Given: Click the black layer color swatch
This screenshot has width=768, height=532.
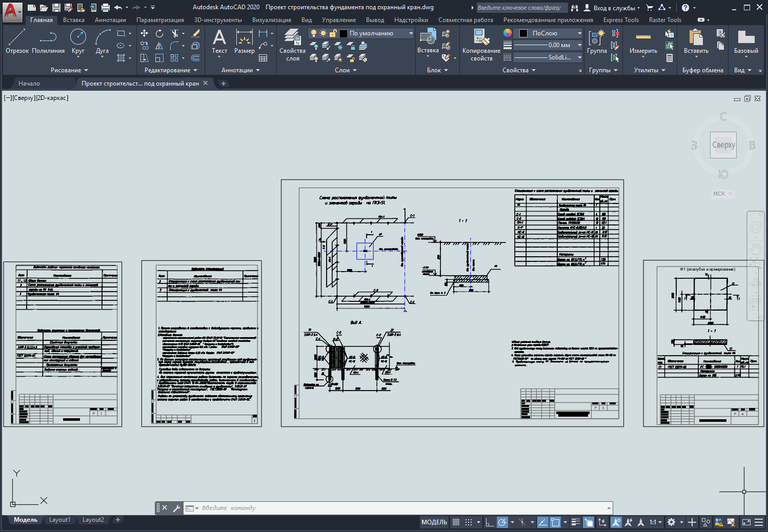Looking at the screenshot, I should coord(343,33).
